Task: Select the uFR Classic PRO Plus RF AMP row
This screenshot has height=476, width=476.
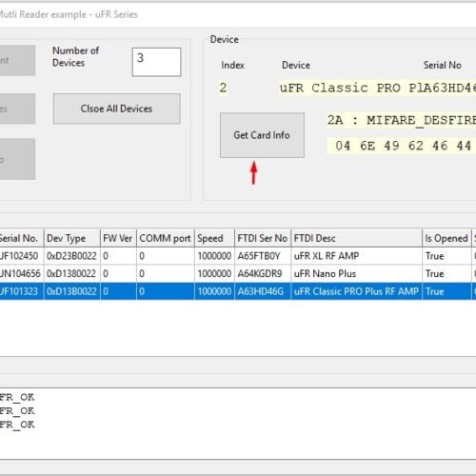Action: tap(238, 291)
